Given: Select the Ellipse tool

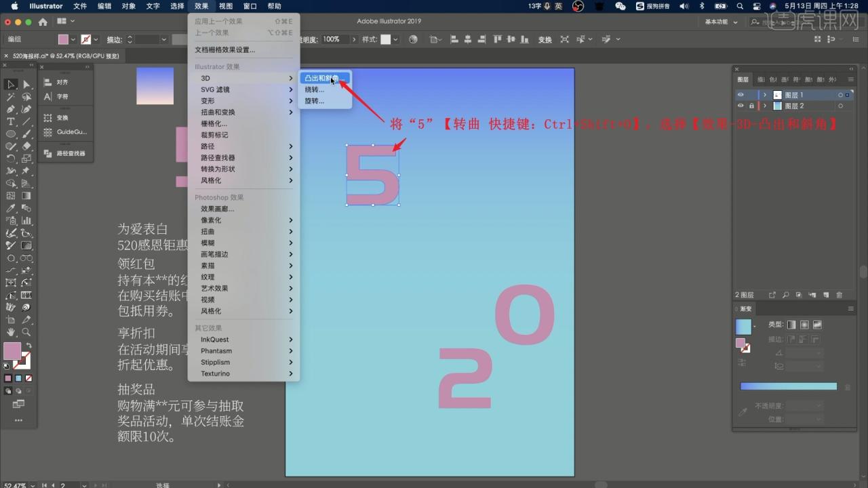Looking at the screenshot, I should coord(11,134).
